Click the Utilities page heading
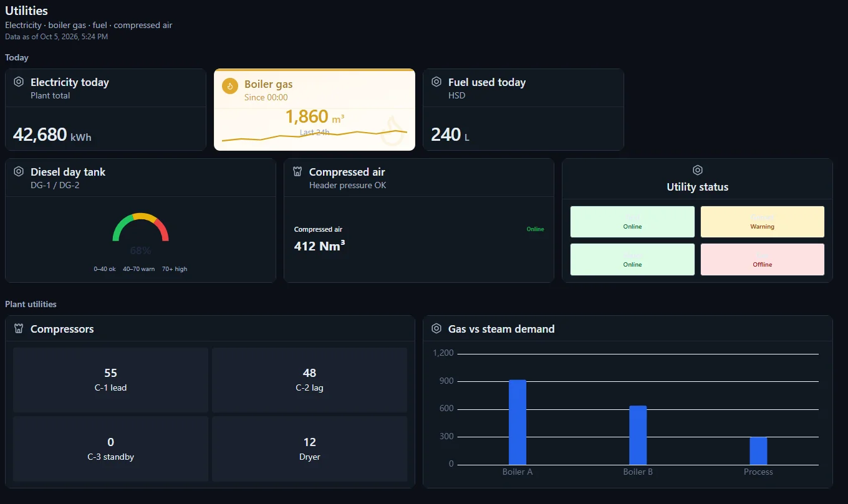The width and height of the screenshot is (848, 504). pos(26,11)
